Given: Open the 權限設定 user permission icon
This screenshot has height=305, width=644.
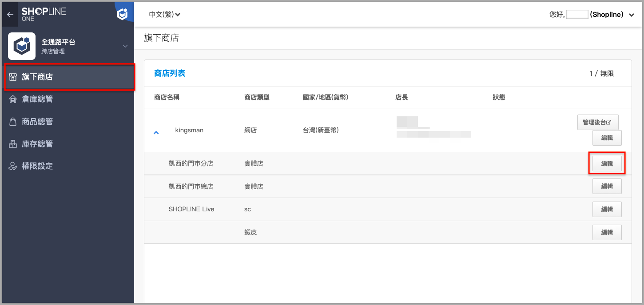Looking at the screenshot, I should [12, 166].
